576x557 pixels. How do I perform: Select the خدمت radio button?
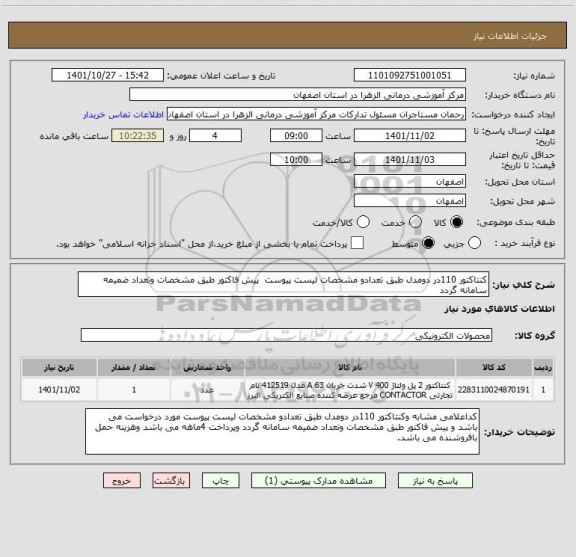[x=415, y=222]
